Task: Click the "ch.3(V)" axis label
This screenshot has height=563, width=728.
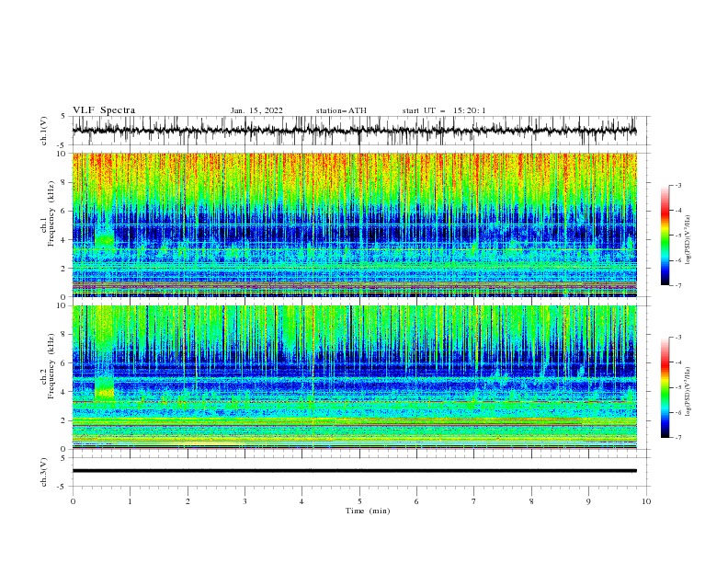Action: tap(44, 472)
